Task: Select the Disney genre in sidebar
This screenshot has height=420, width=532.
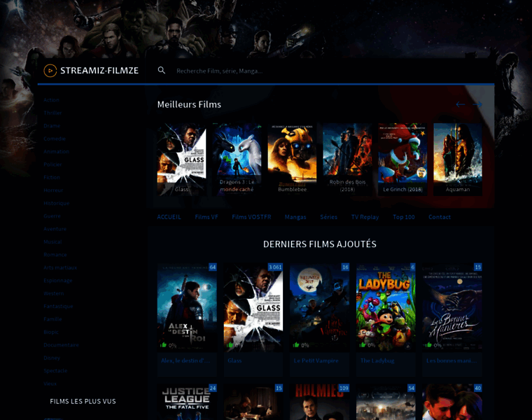Action: (x=52, y=358)
